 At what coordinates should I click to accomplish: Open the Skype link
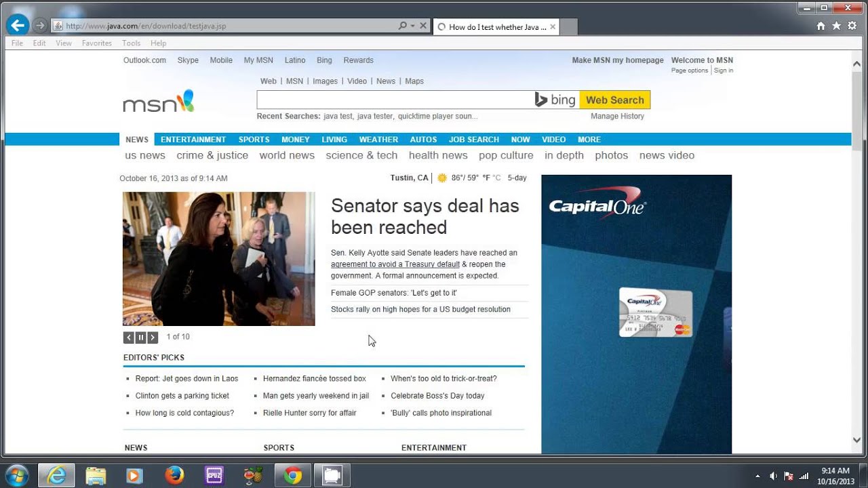coord(188,60)
